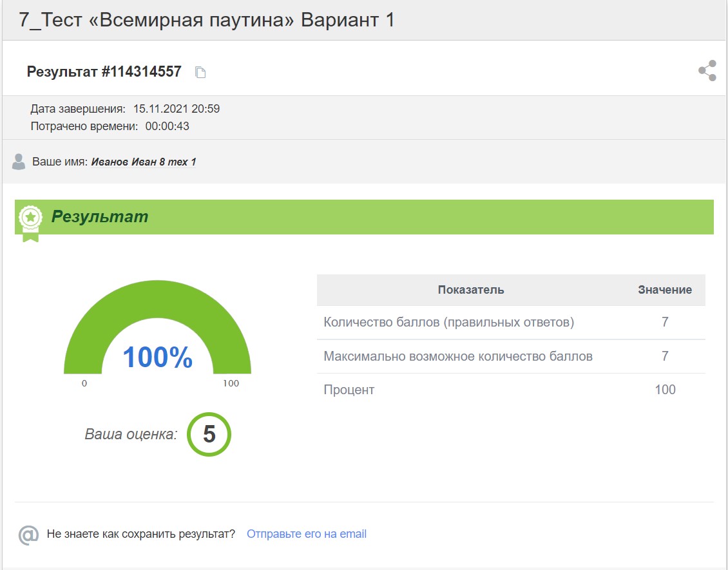Screen dimensions: 728x570
Task: Click the green semicircular gauge arc
Action: click(157, 299)
